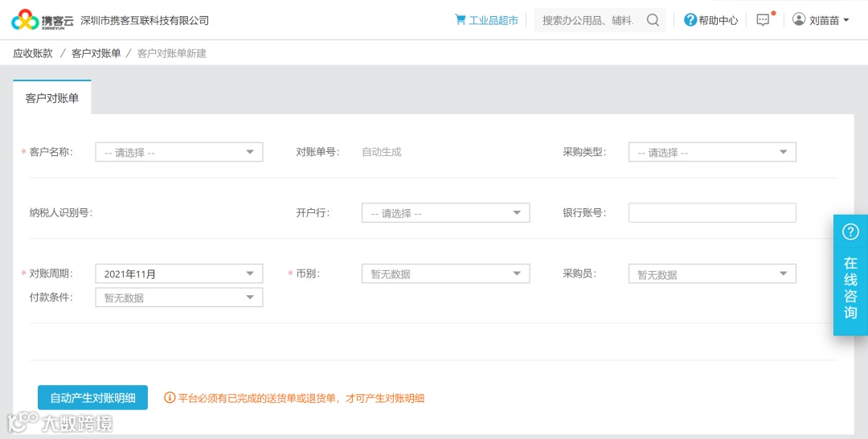This screenshot has height=439, width=868.
Task: Open the 工业品超市 shopping cart icon
Action: point(460,19)
